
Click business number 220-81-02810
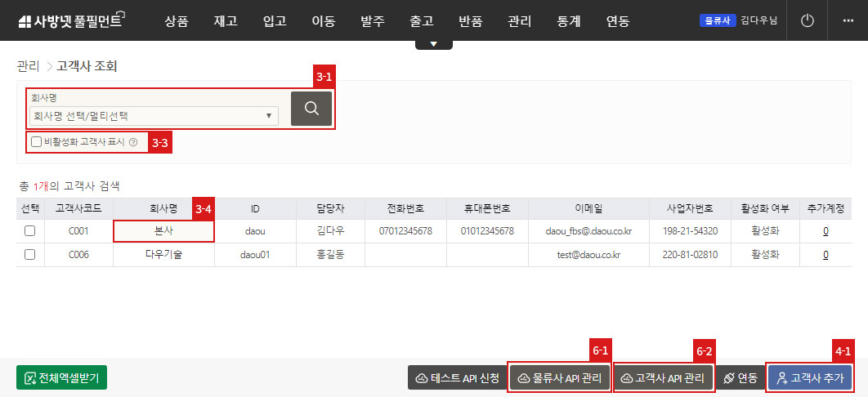point(691,254)
